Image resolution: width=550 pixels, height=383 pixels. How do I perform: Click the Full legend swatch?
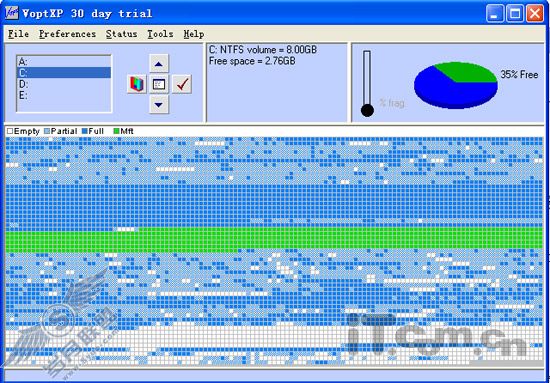[85, 132]
